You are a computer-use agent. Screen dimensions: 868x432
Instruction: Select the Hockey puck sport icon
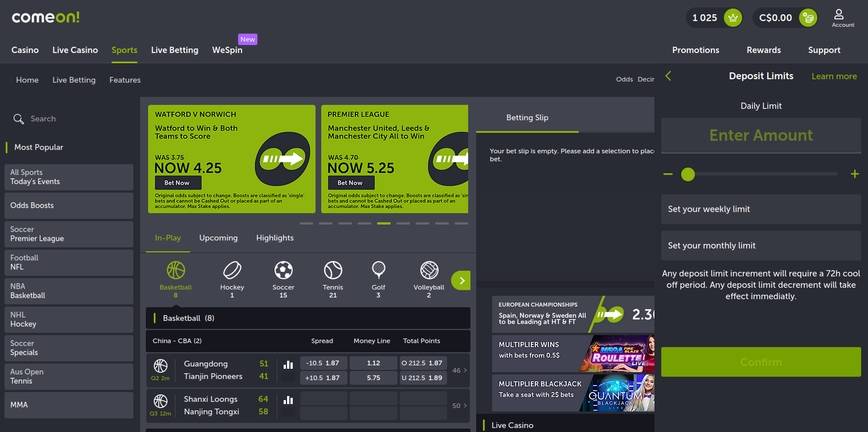[x=232, y=270]
